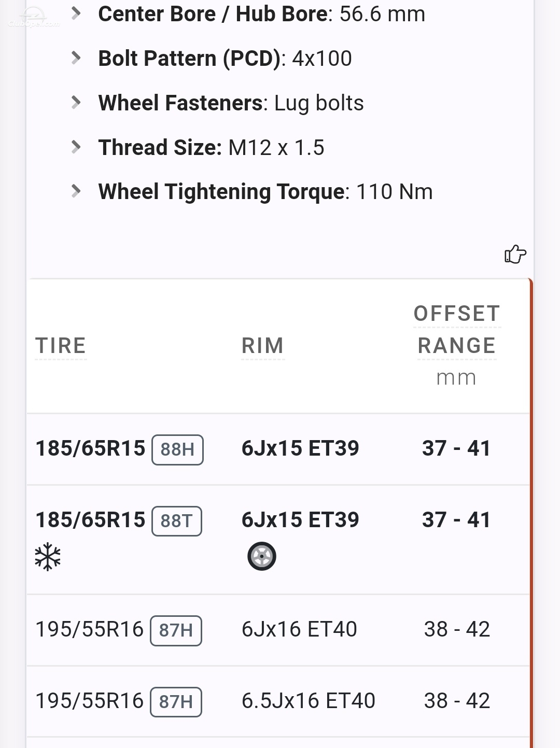Expand the Center Bore / Hub Bore chevron
The width and height of the screenshot is (560, 748).
(76, 13)
